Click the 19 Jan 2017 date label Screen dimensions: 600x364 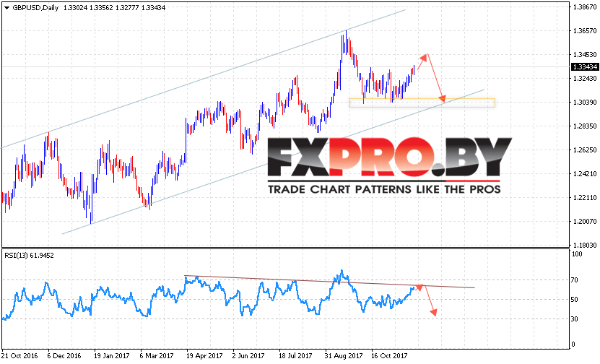point(112,356)
